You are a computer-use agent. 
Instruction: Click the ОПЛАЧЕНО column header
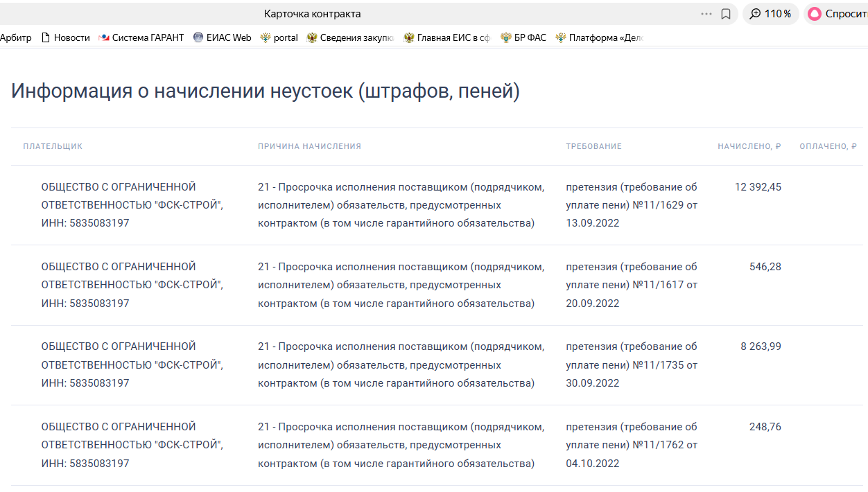point(828,146)
